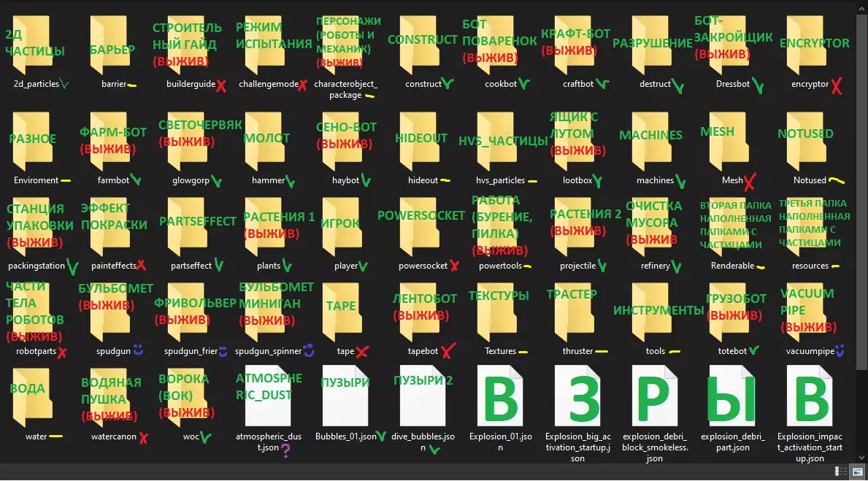Select the challengemode folder
The width and height of the screenshot is (868, 481).
click(x=266, y=45)
